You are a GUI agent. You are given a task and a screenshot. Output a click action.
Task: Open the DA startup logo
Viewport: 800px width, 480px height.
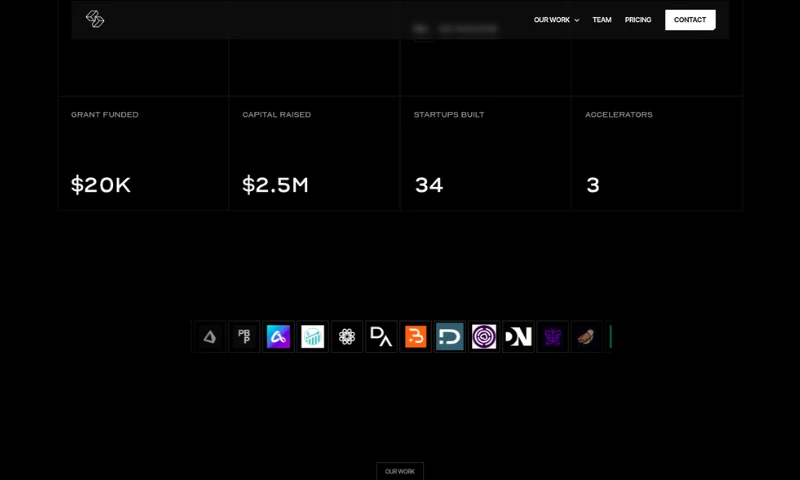point(381,337)
